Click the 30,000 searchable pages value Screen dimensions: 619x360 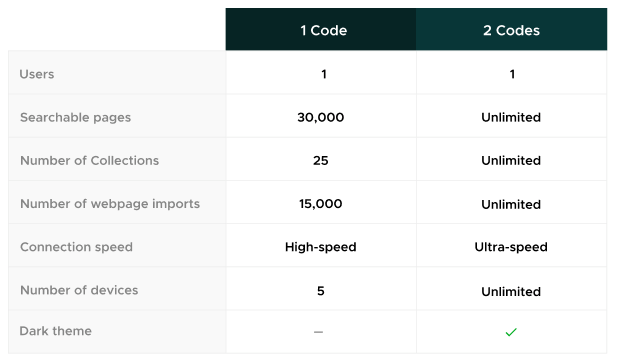(321, 117)
